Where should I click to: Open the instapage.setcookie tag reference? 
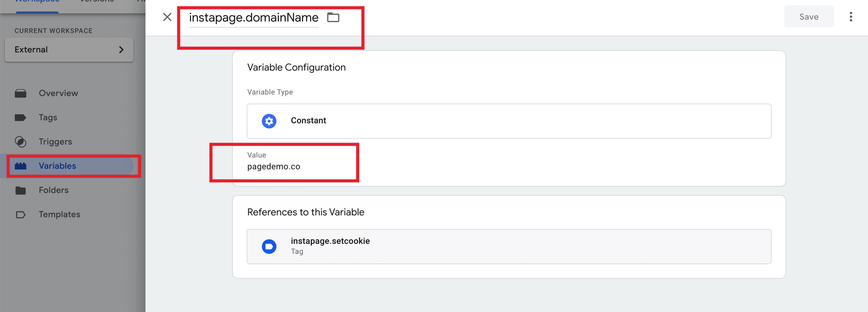pyautogui.click(x=509, y=246)
